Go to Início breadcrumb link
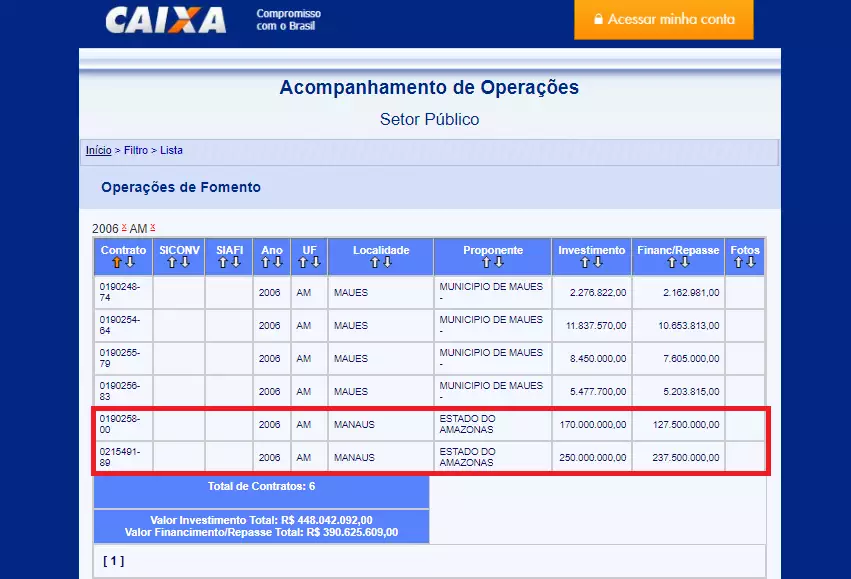 [98, 150]
